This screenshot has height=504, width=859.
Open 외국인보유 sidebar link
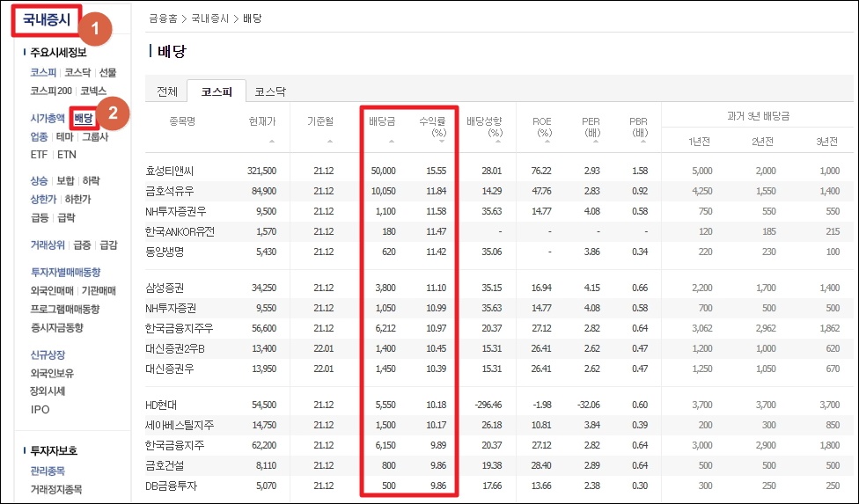[x=52, y=373]
